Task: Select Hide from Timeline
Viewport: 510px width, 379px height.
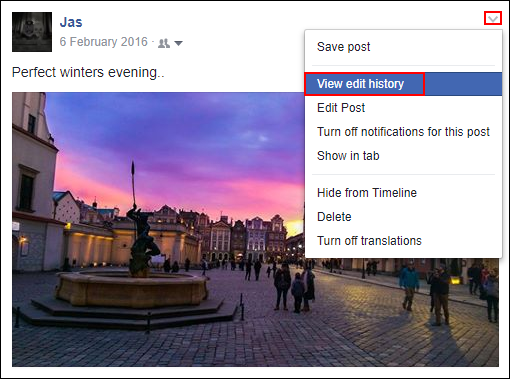Action: (403, 193)
